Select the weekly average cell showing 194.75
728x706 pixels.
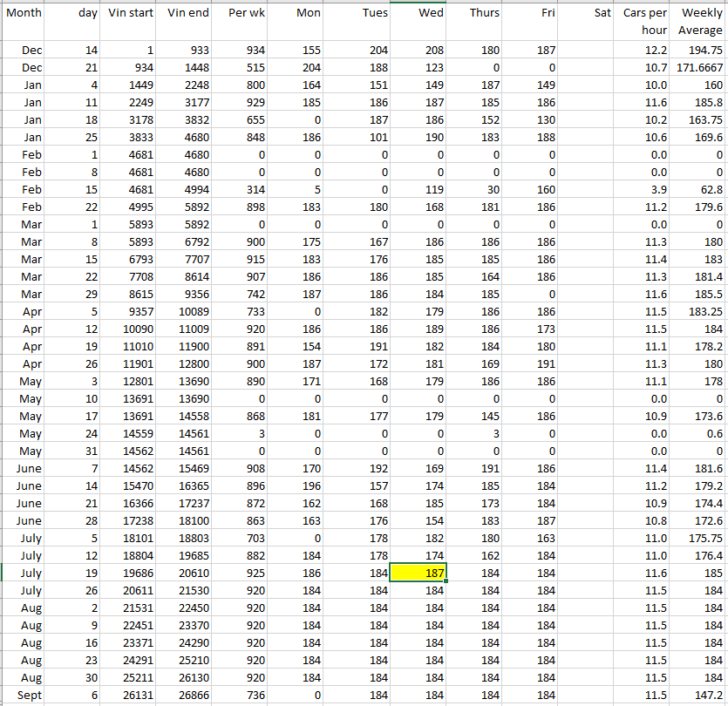(700, 51)
